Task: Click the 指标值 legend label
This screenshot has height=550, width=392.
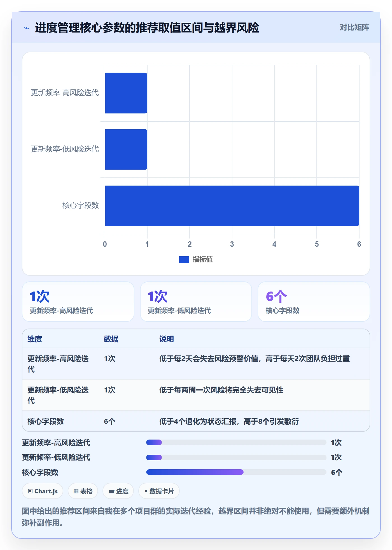Action: coord(202,260)
